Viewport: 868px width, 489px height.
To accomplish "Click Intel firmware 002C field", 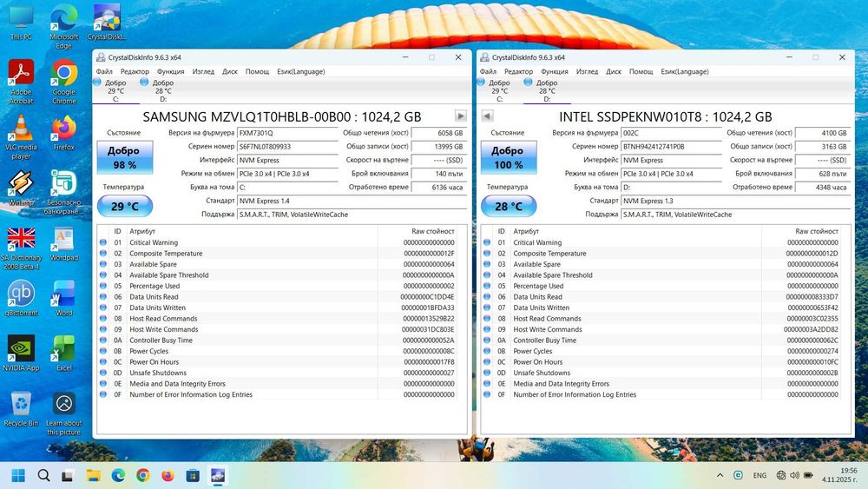I will [x=671, y=132].
